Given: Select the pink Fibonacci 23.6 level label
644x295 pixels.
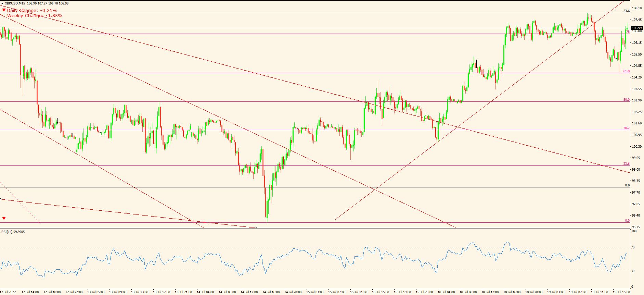Looking at the screenshot, I should 626,164.
